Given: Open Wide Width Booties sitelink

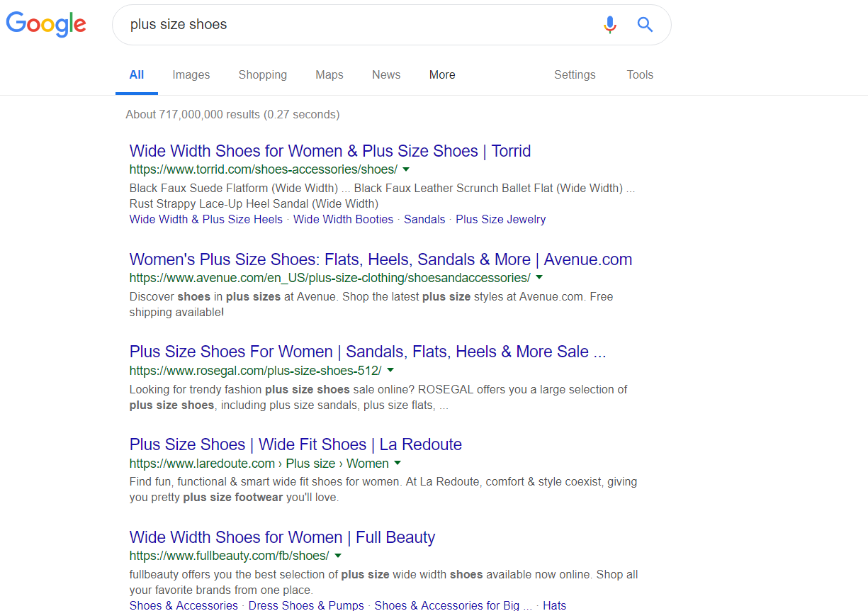Looking at the screenshot, I should tap(343, 219).
